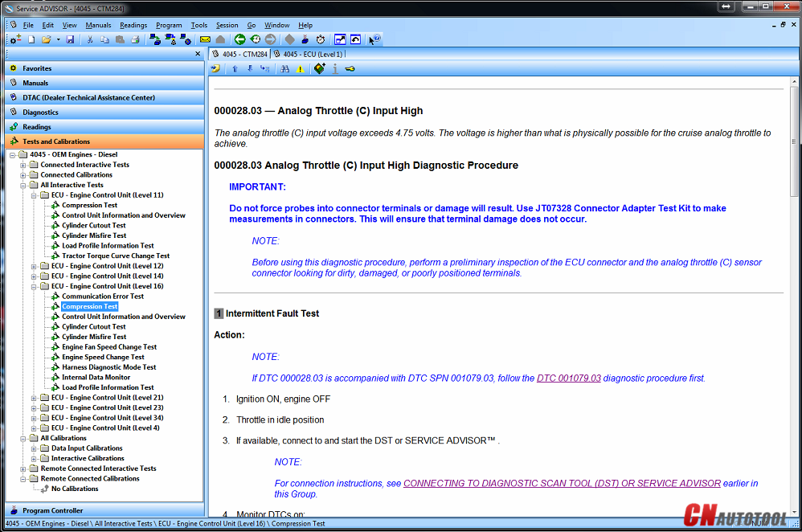
Task: Expand Remote Connected Interactive Tests folder
Action: 23,469
